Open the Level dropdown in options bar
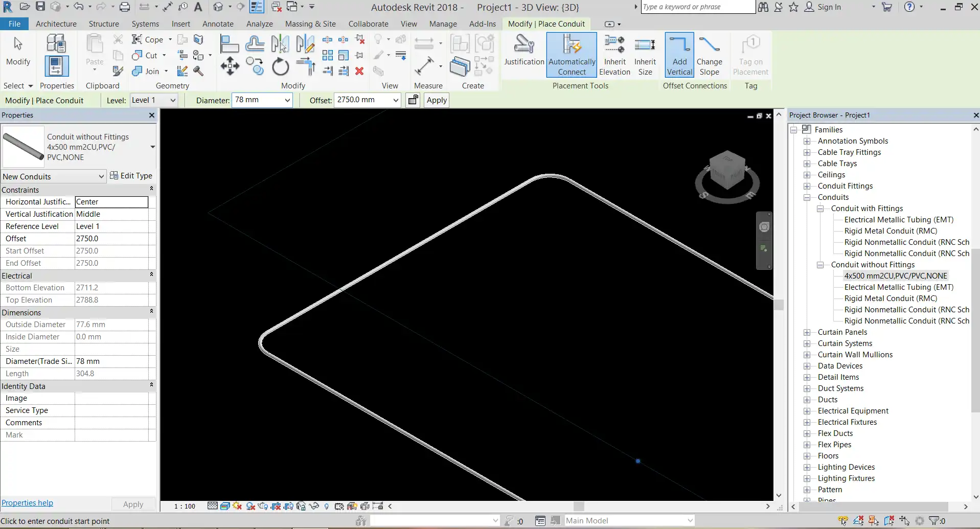 coord(173,100)
